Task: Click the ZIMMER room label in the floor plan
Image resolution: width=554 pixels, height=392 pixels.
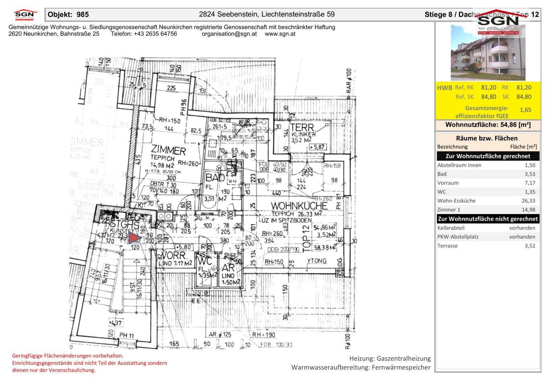Action: [168, 151]
